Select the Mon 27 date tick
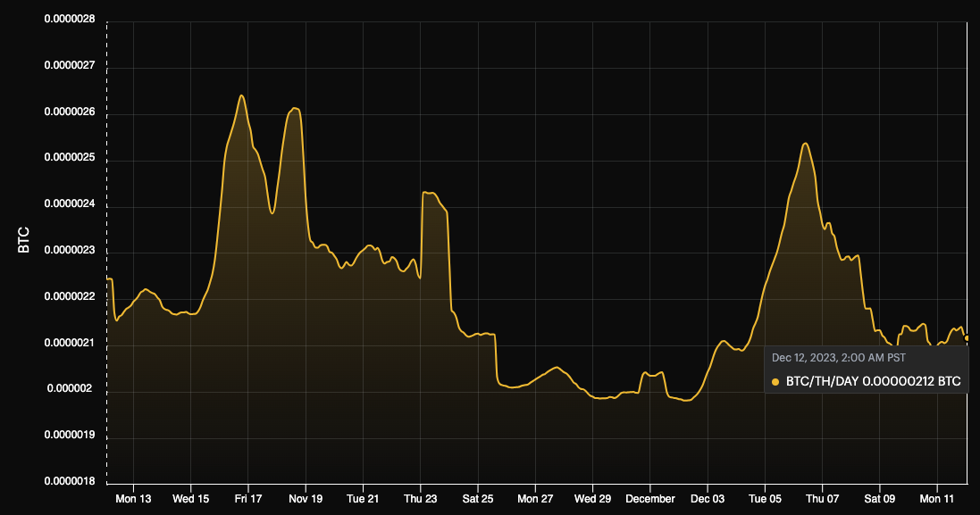The width and height of the screenshot is (980, 515). [x=536, y=499]
